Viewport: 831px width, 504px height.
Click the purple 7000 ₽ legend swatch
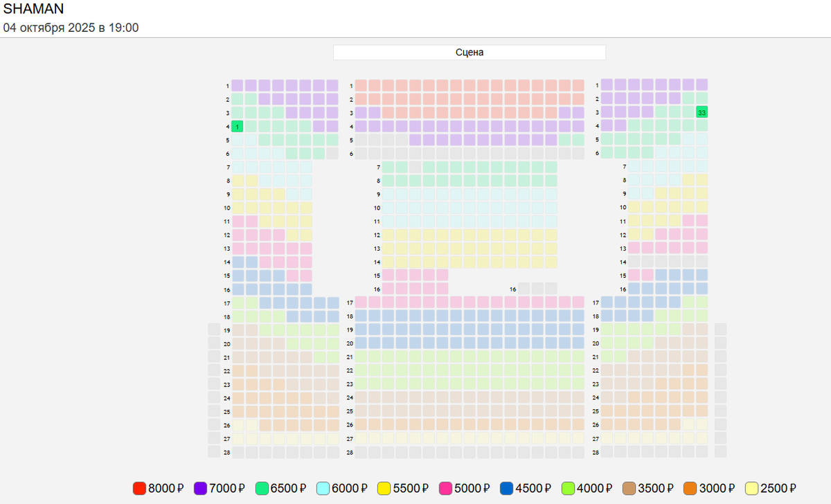click(x=200, y=488)
